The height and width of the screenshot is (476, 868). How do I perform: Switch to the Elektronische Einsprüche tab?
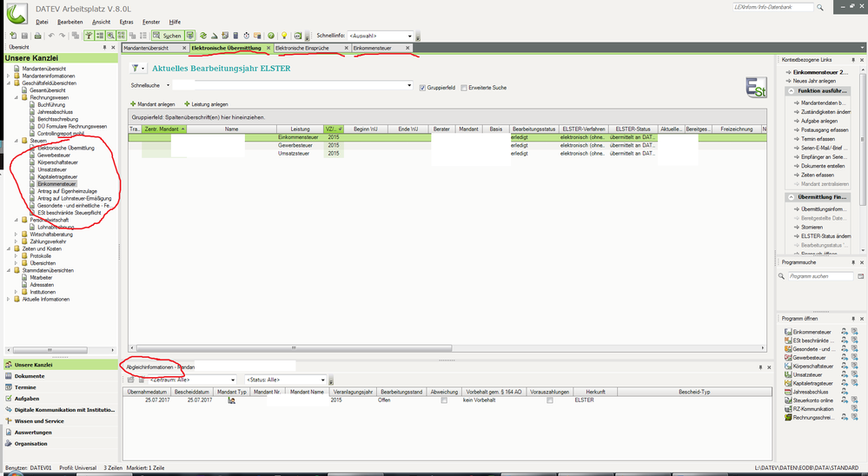point(309,48)
